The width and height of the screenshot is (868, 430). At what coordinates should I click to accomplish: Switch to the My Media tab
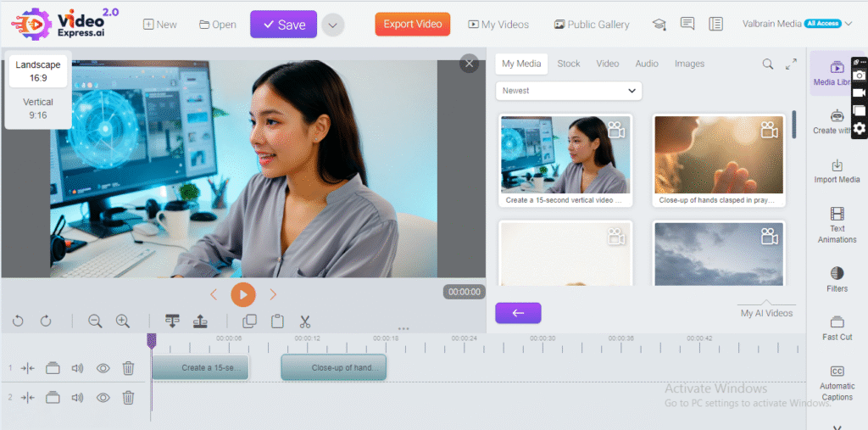tap(521, 64)
